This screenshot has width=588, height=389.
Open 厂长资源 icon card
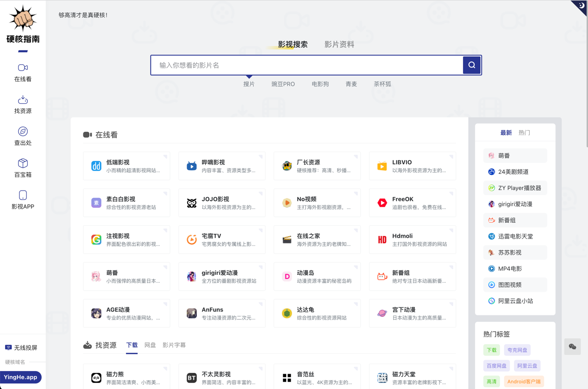point(317,166)
